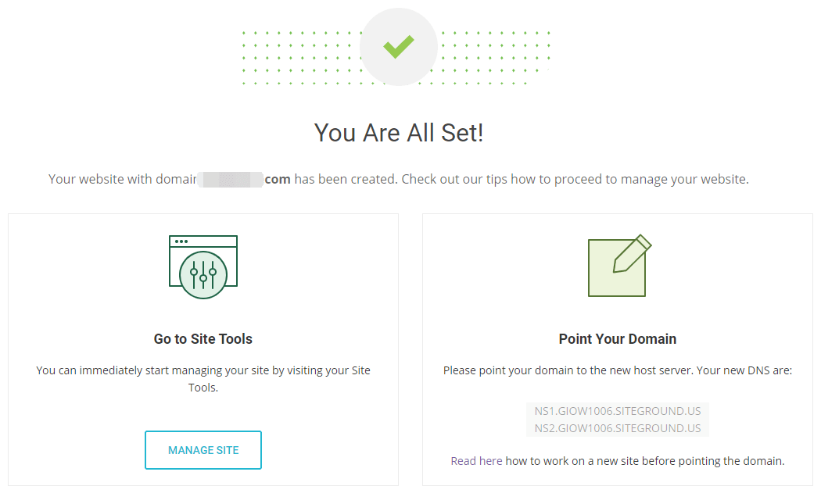Click the pencil-and-note Point Your Domain icon

(618, 266)
